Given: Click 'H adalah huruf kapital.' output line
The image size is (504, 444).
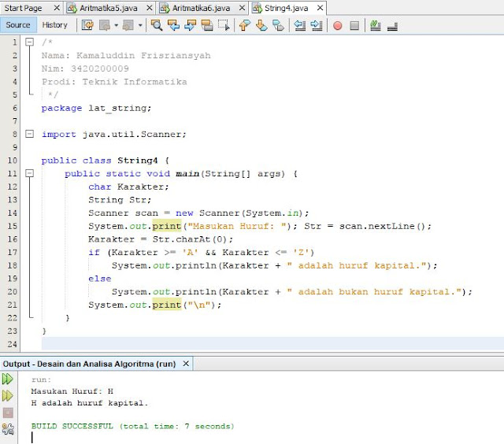Looking at the screenshot, I should 90,403.
